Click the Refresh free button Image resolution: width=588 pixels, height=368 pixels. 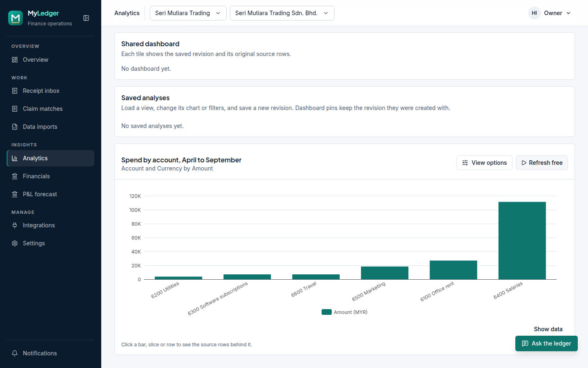[x=542, y=163]
